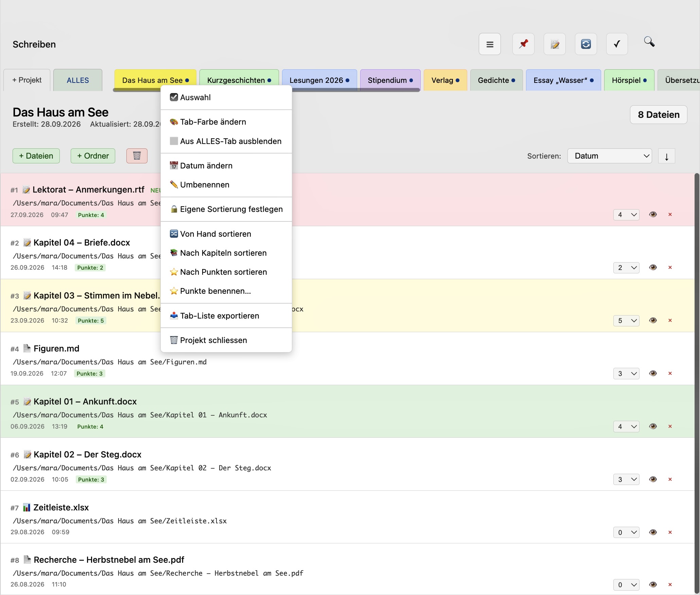700x595 pixels.
Task: Open points dropdown for Lektorat – Anmerkungen.rtf
Action: click(626, 215)
